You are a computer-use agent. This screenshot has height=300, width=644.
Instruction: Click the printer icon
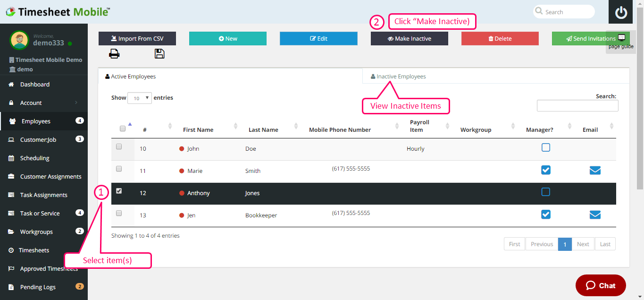tap(114, 54)
